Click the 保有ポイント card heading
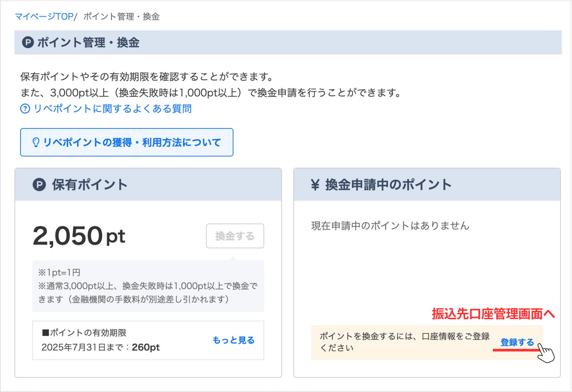This screenshot has height=392, width=572. [x=90, y=185]
